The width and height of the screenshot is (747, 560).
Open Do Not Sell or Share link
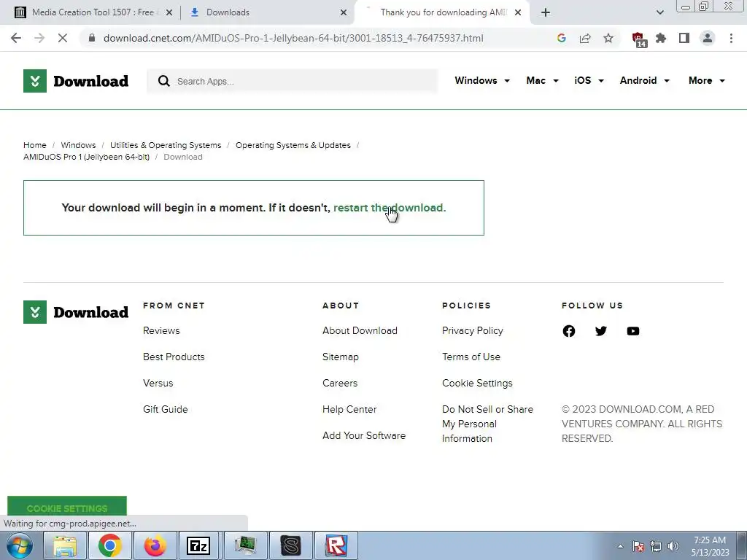(488, 424)
